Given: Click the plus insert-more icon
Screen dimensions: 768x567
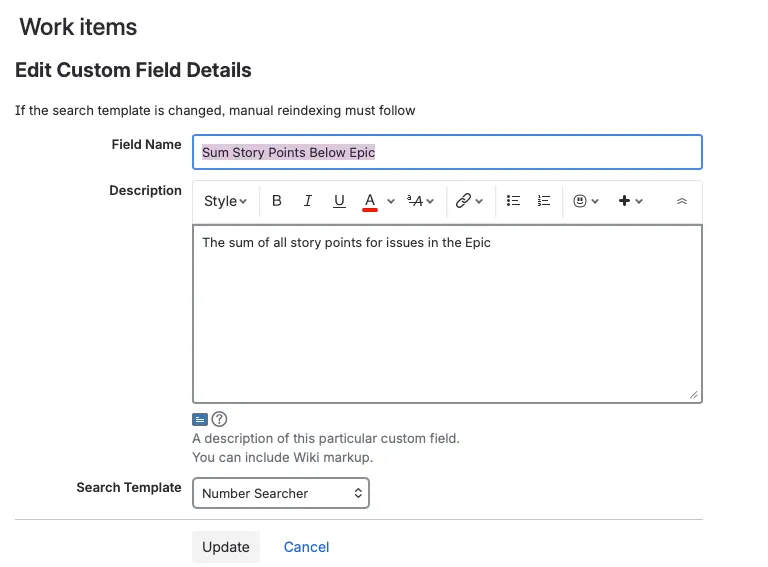Looking at the screenshot, I should tap(624, 201).
